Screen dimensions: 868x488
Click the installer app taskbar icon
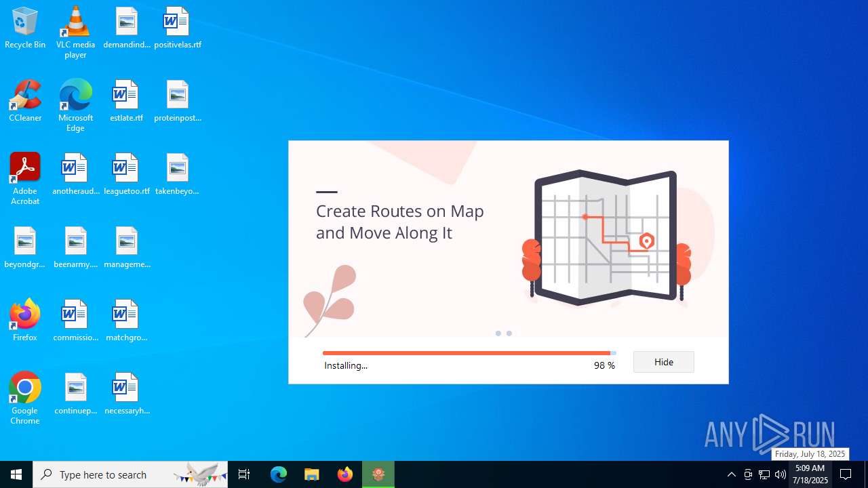[378, 474]
